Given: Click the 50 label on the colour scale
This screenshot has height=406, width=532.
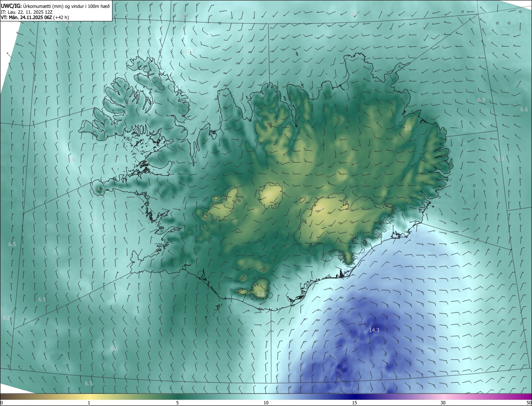Looking at the screenshot, I should 529,403.
